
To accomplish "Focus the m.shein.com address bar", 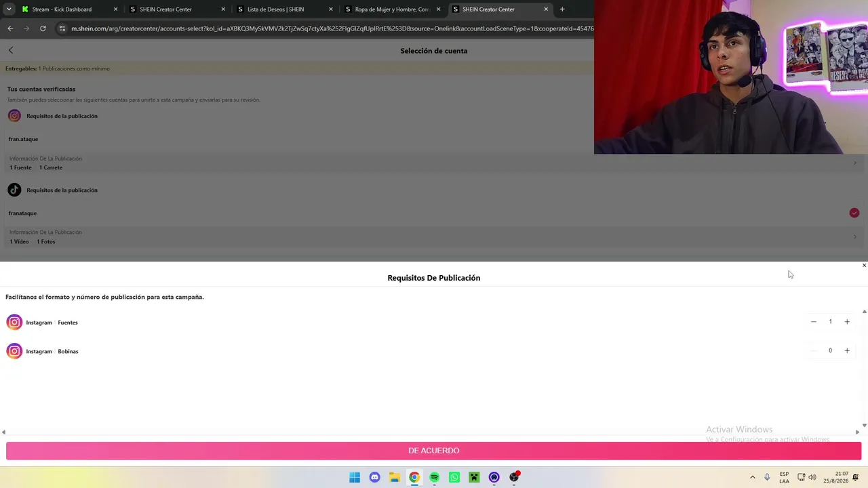I will pyautogui.click(x=332, y=28).
